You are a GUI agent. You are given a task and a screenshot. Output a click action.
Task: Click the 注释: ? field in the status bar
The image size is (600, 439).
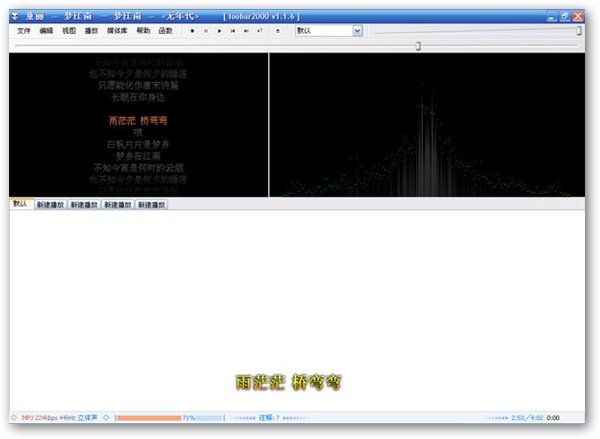(269, 418)
